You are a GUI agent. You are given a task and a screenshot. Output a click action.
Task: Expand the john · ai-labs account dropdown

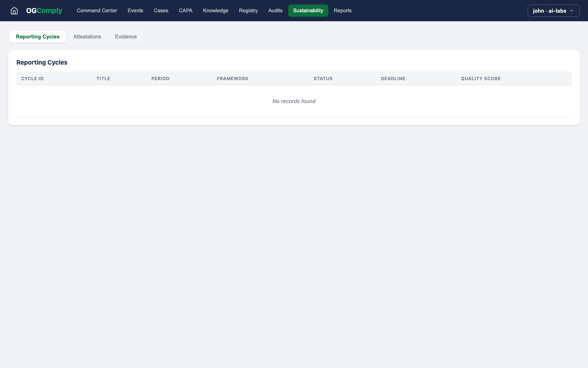click(x=553, y=11)
